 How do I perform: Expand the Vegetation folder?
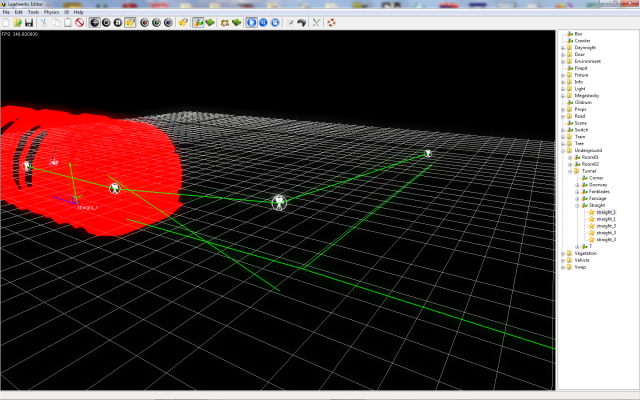point(561,253)
